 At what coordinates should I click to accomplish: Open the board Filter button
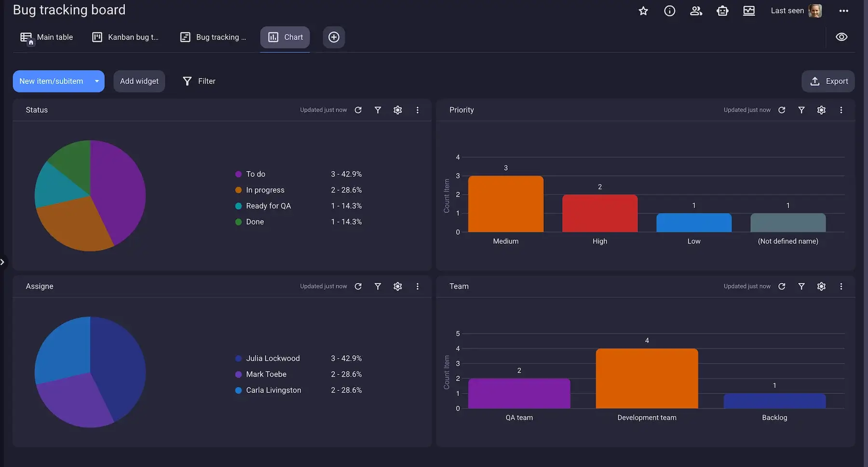click(199, 81)
